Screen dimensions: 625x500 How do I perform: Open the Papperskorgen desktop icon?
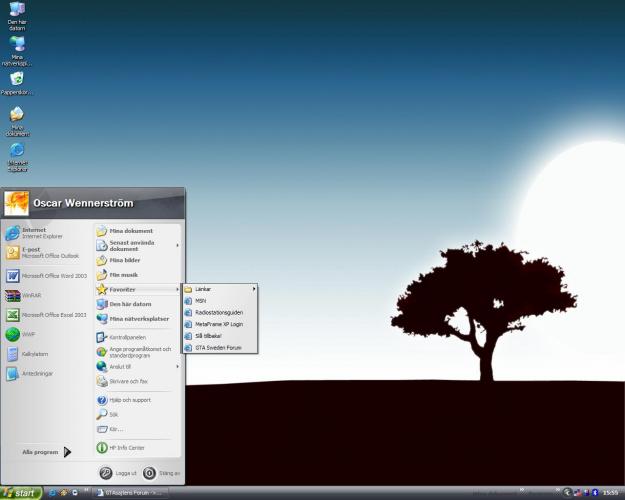pyautogui.click(x=17, y=80)
